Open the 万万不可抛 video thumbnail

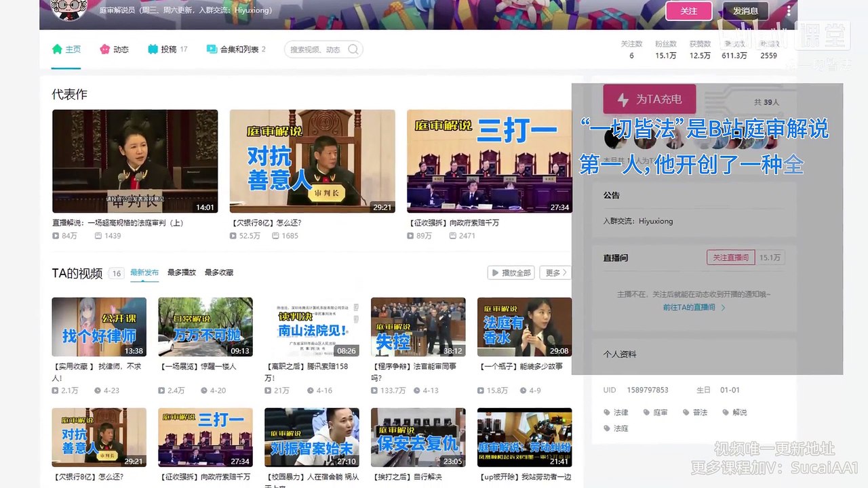(x=205, y=327)
